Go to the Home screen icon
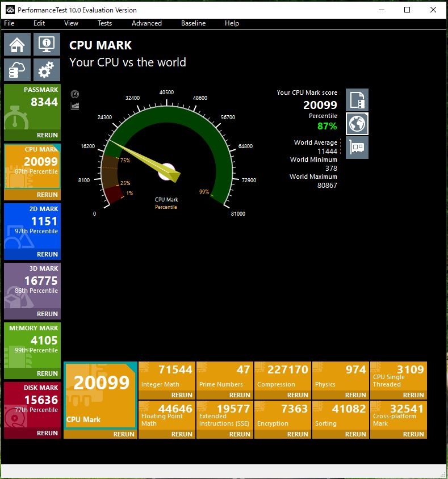 coord(17,44)
